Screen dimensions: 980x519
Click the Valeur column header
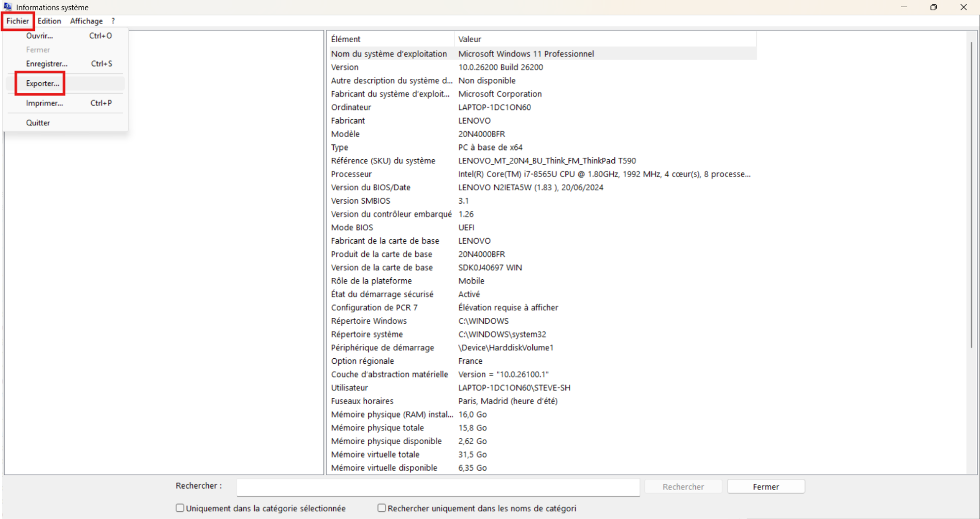point(606,39)
